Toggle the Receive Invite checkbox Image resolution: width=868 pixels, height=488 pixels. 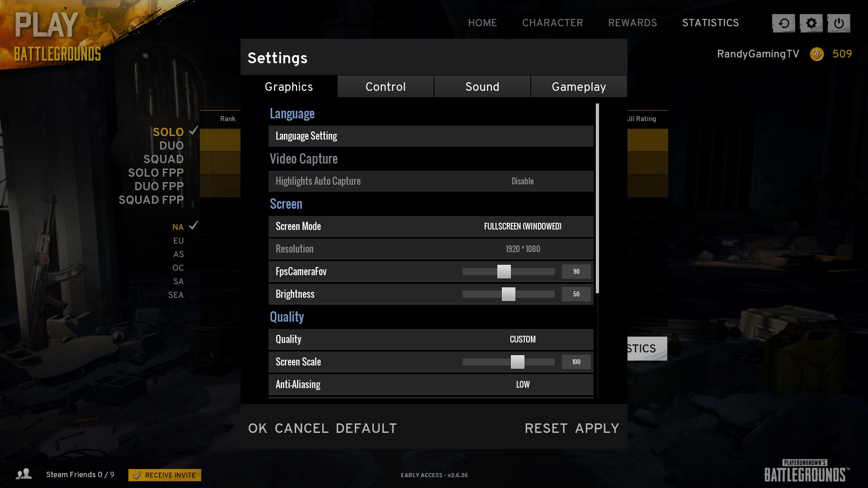tap(137, 475)
